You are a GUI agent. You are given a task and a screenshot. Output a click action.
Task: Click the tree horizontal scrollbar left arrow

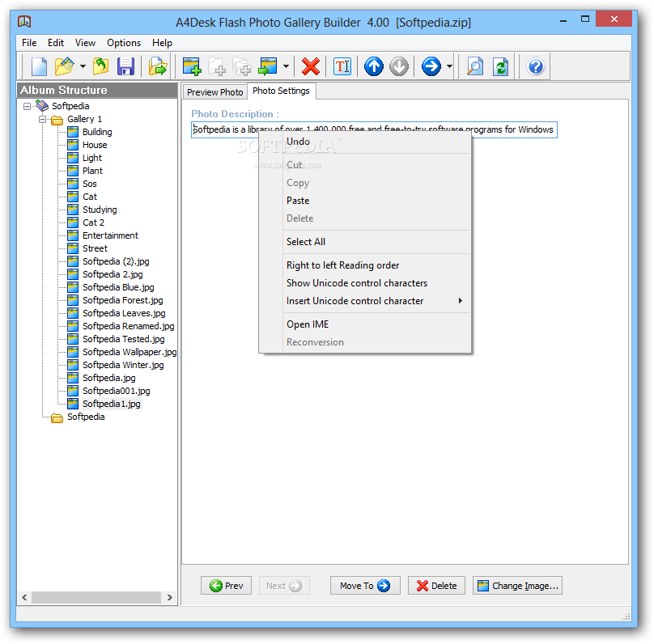[24, 597]
